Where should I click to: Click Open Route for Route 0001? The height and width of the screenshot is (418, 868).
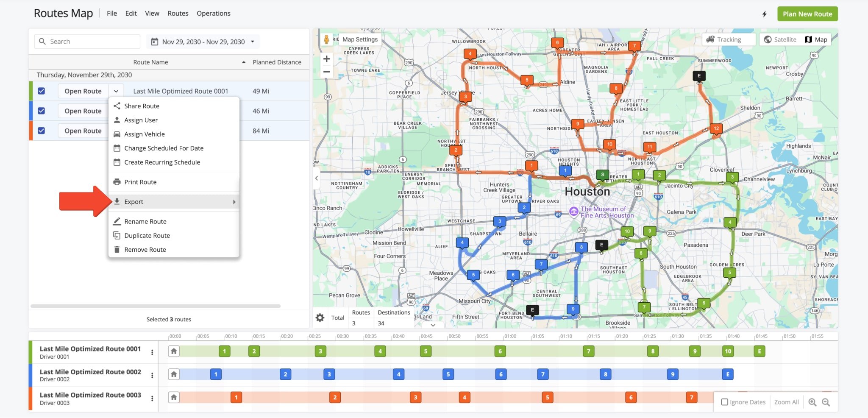[83, 91]
